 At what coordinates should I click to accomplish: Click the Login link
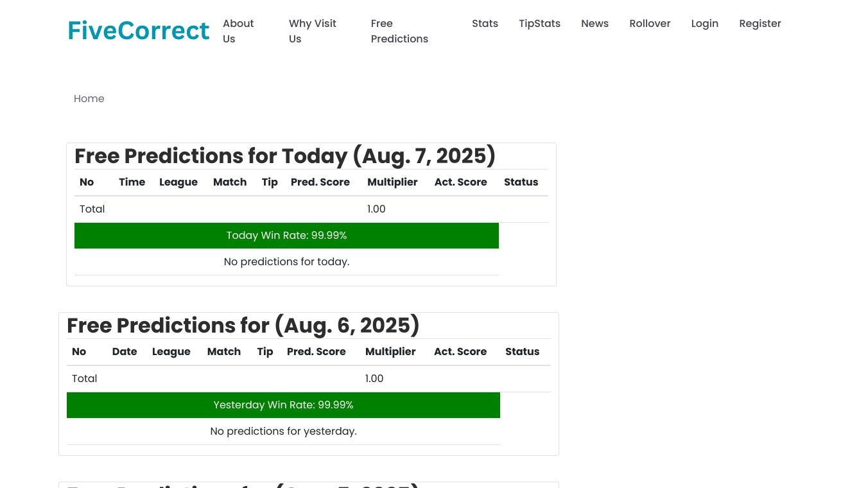tap(704, 24)
